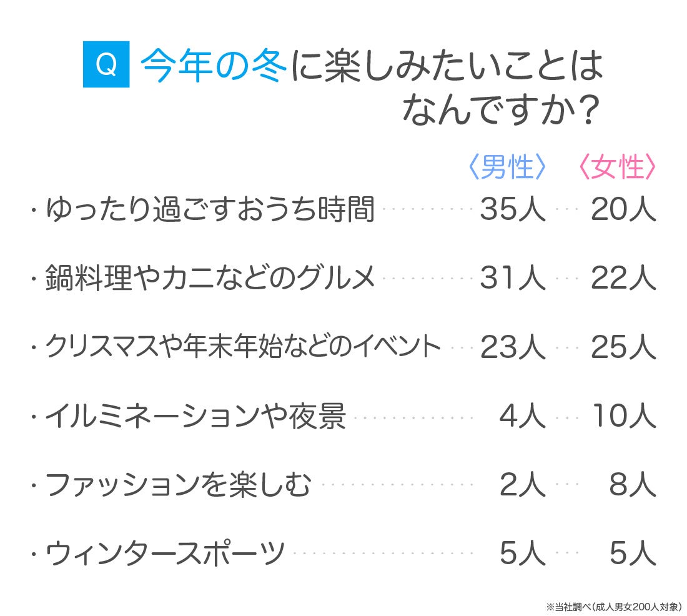The image size is (687, 616).
Task: Click the 〈男性〉 column header
Action: click(507, 167)
